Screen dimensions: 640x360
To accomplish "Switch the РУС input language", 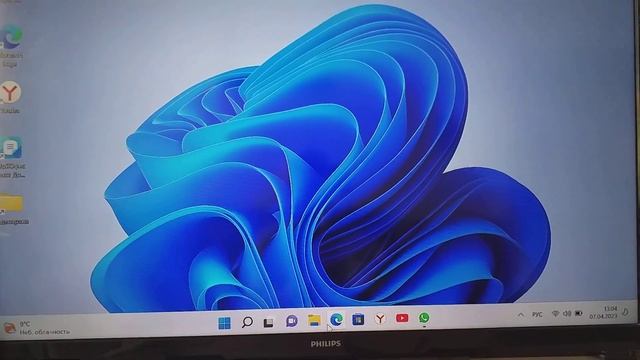I will coord(538,314).
